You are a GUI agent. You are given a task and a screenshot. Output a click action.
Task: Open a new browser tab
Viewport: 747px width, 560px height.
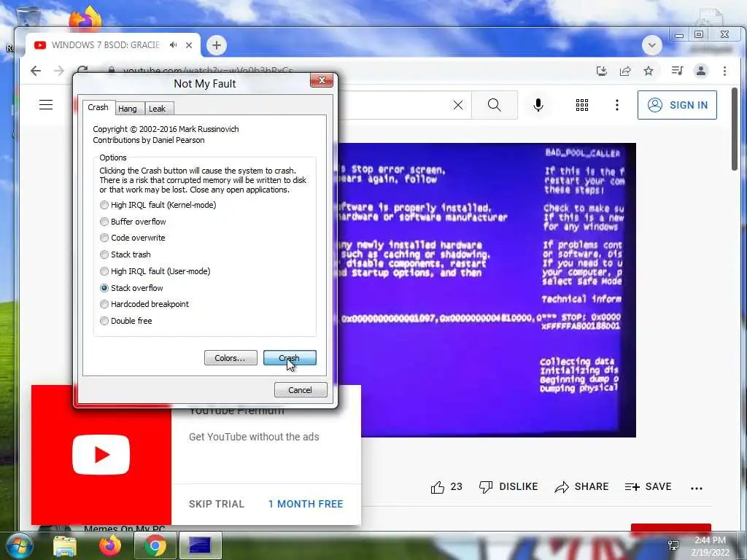pos(217,45)
